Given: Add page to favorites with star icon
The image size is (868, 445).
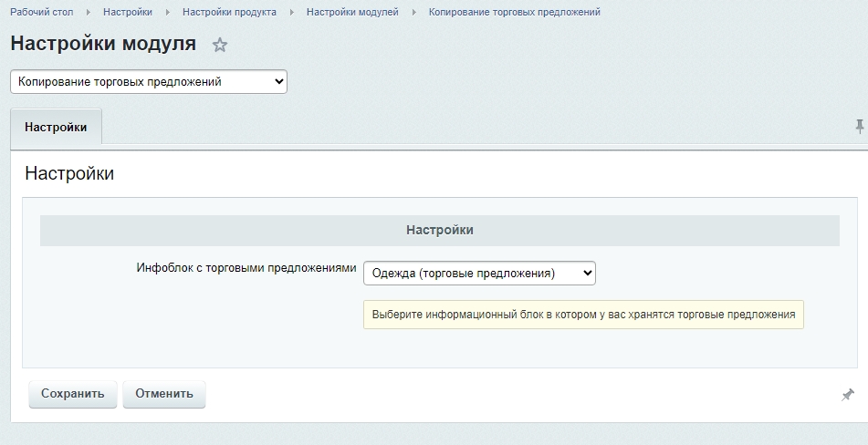Looking at the screenshot, I should (x=220, y=45).
